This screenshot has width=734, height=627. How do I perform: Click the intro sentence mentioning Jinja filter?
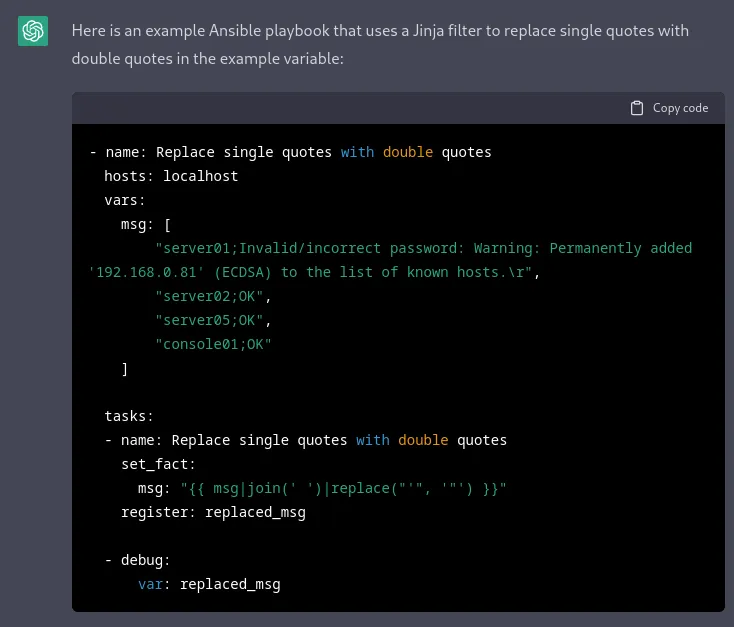pos(380,31)
